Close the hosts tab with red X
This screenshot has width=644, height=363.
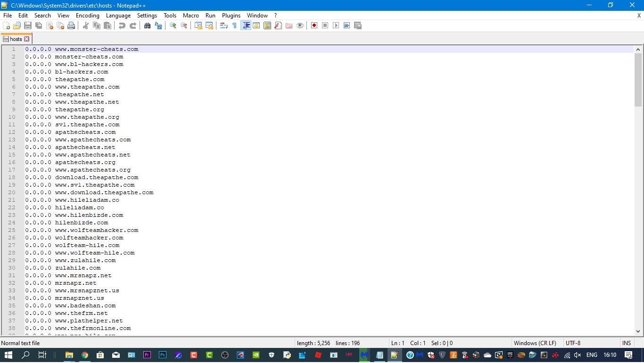pos(26,39)
